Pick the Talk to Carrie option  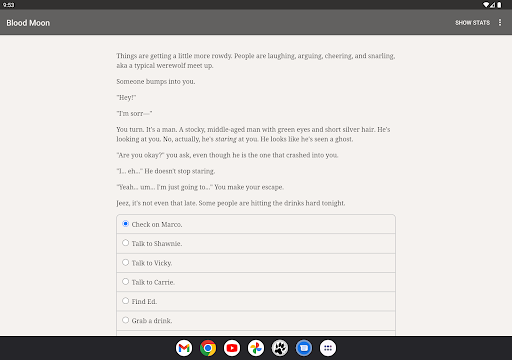(x=256, y=282)
